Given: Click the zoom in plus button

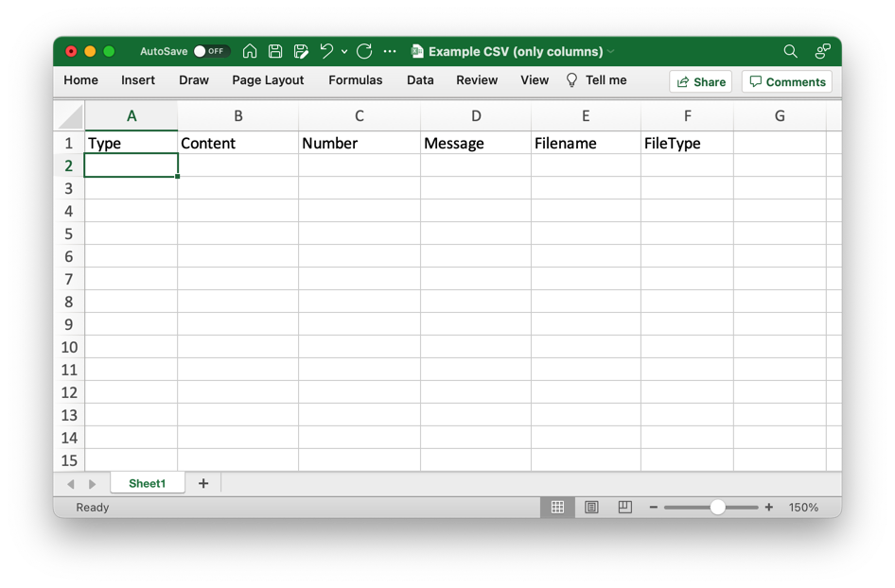Looking at the screenshot, I should 769,507.
